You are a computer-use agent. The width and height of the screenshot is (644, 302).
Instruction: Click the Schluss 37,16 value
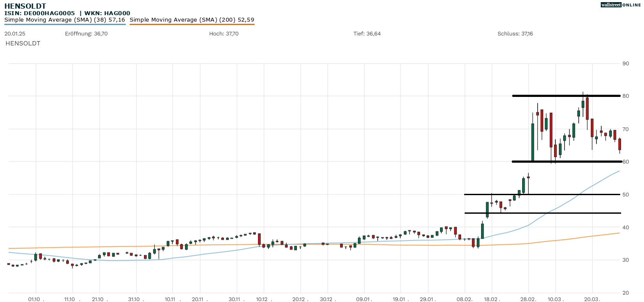(x=515, y=34)
